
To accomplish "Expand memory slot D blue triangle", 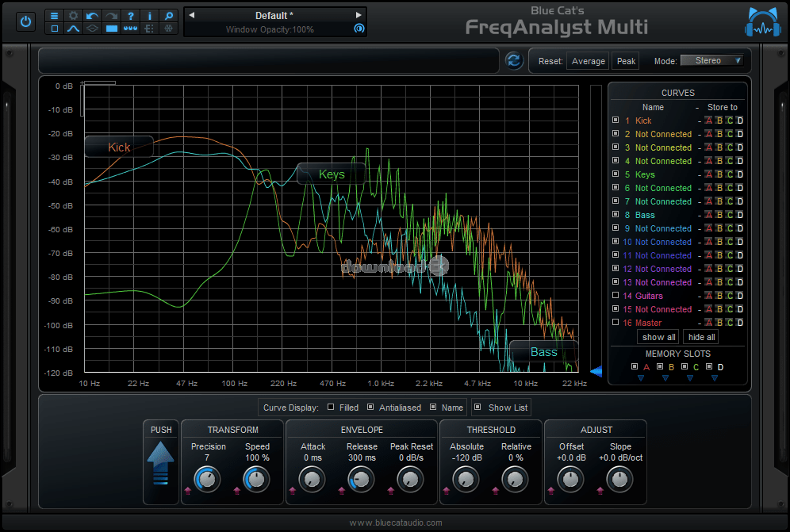I will point(715,378).
